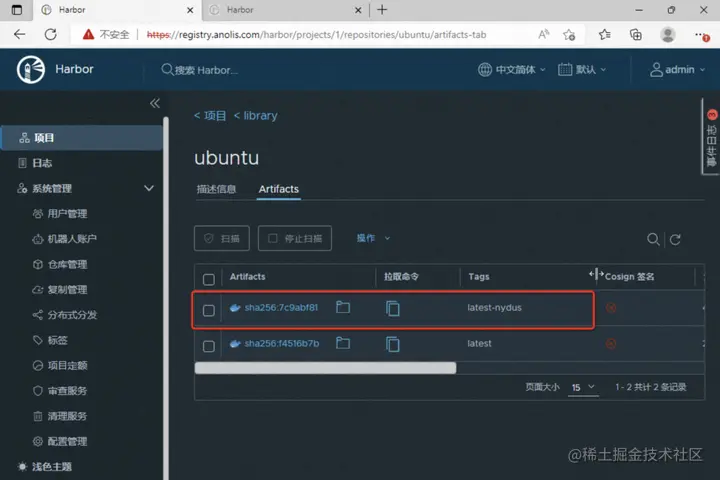Switch to the Artifacts tab
This screenshot has height=480, width=720.
[x=279, y=189]
